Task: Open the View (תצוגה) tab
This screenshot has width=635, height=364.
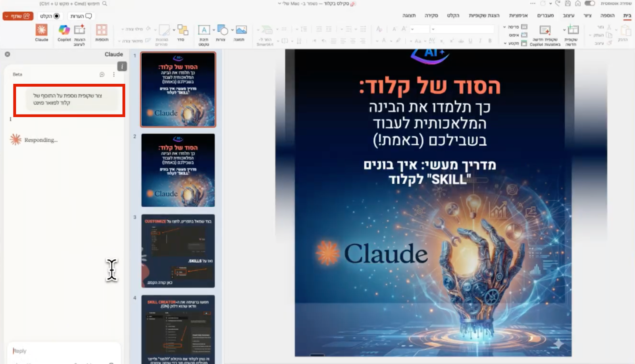Action: [409, 15]
